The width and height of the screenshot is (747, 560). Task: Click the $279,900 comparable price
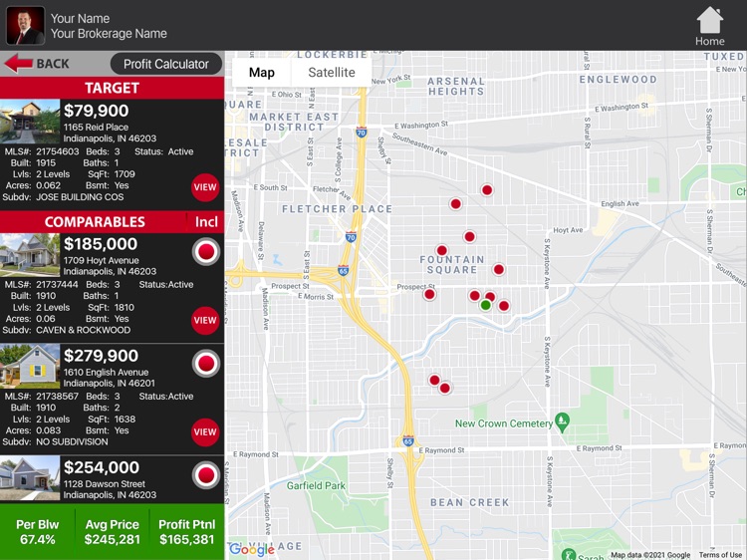click(101, 356)
